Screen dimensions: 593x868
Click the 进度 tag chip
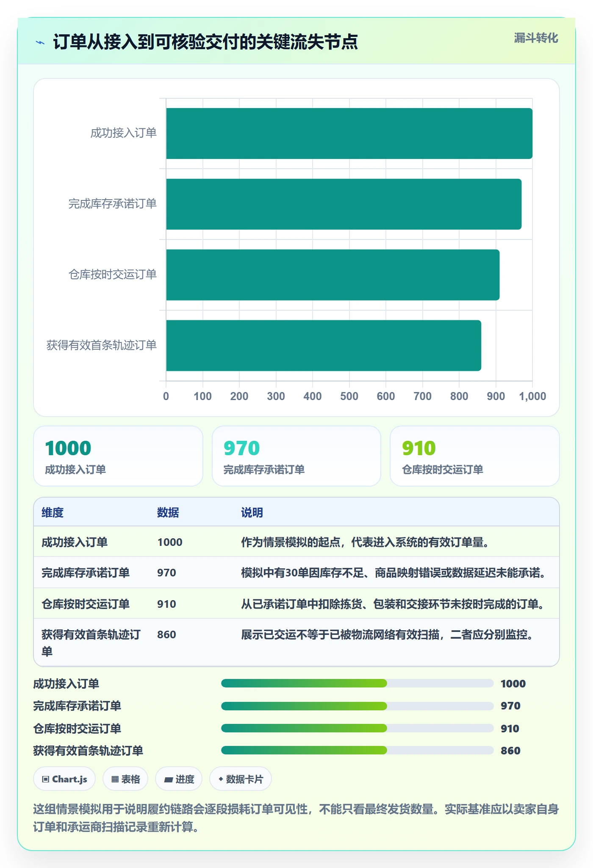click(179, 779)
